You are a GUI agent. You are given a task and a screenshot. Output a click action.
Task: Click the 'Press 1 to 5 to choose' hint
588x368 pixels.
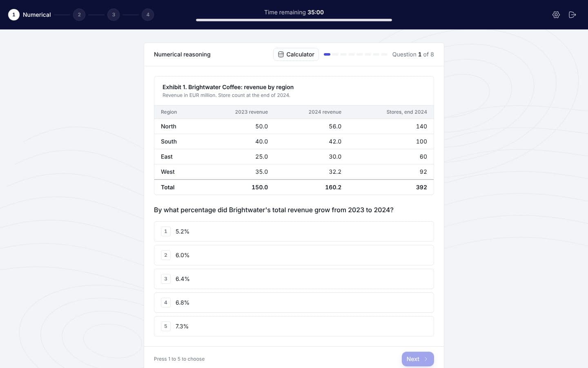tap(179, 359)
